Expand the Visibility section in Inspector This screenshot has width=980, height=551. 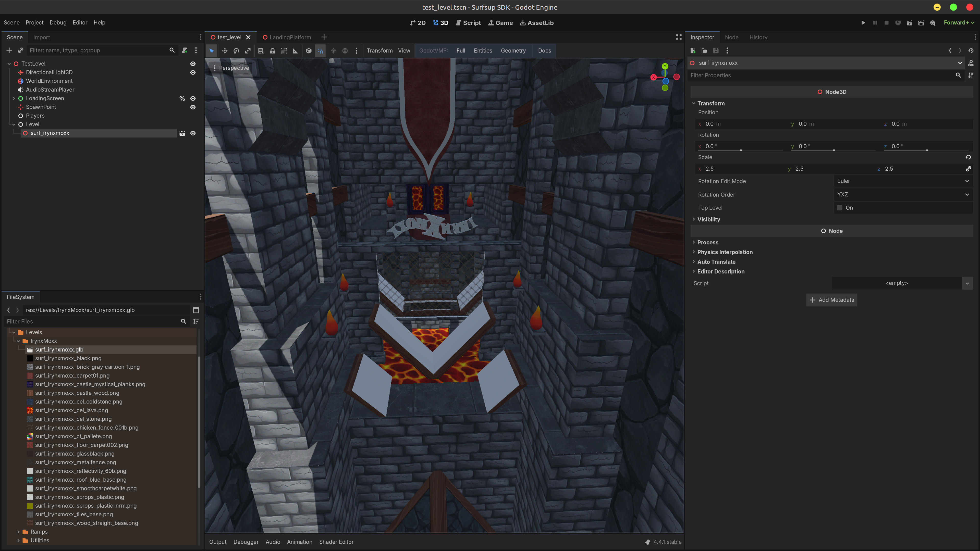tap(708, 219)
